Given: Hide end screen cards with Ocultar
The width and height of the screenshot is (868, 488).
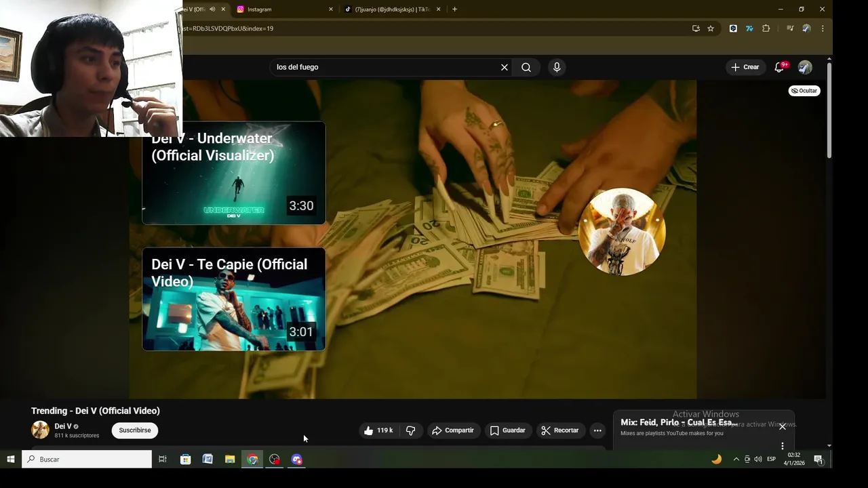Looking at the screenshot, I should pyautogui.click(x=804, y=91).
